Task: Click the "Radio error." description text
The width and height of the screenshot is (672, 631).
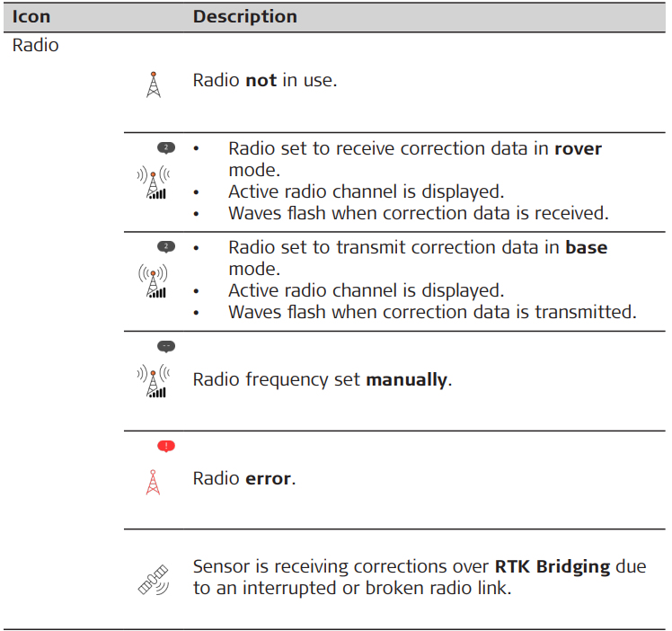Action: coord(244,479)
